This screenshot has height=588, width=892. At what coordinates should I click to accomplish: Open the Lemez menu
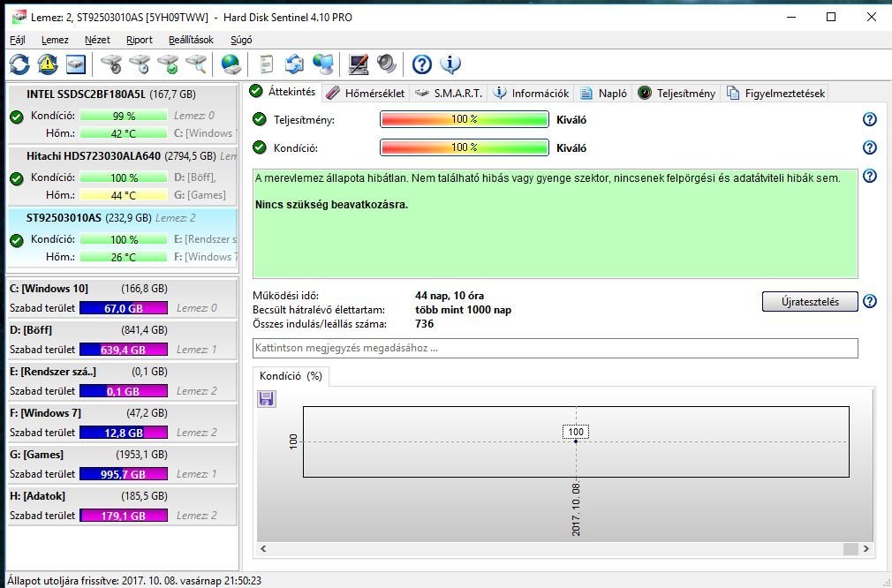55,40
